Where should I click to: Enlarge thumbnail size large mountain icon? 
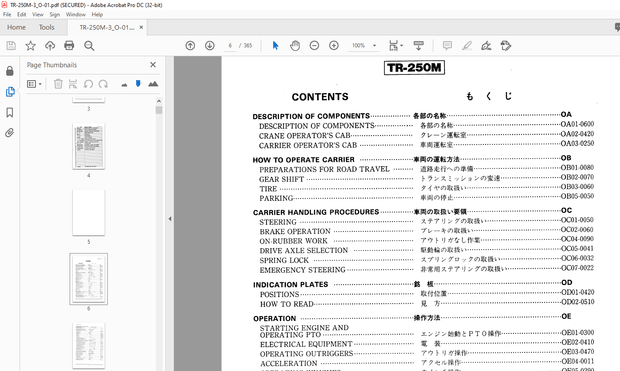click(153, 84)
